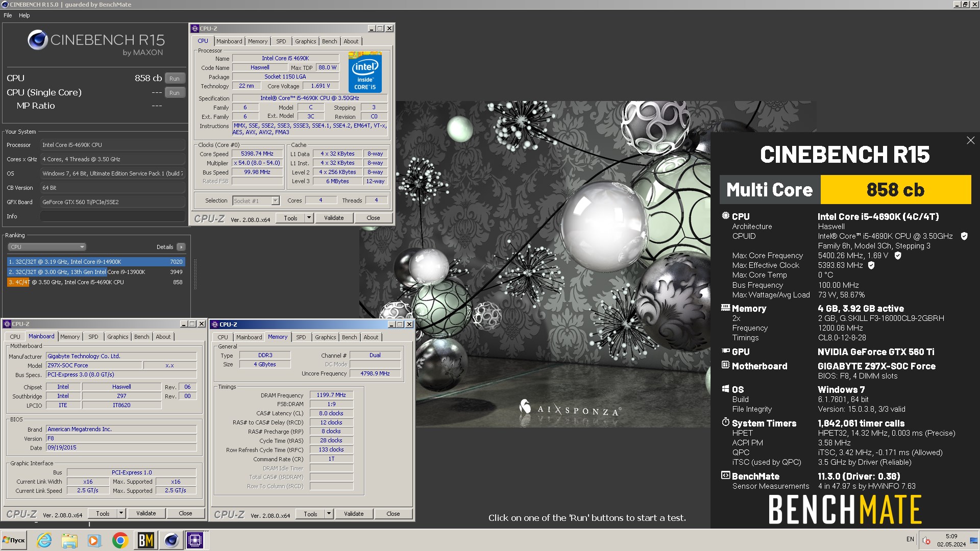Switch to Mainboard tab in top CPU-Z
This screenshot has height=551, width=980.
(x=229, y=41)
